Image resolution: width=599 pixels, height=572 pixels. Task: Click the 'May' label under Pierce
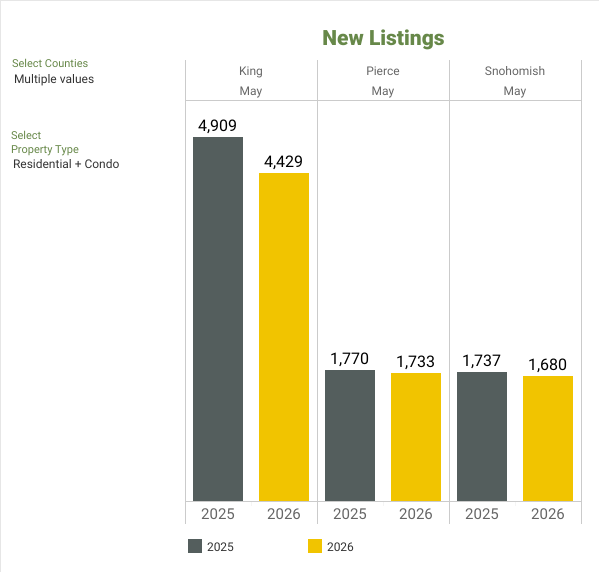pyautogui.click(x=383, y=91)
